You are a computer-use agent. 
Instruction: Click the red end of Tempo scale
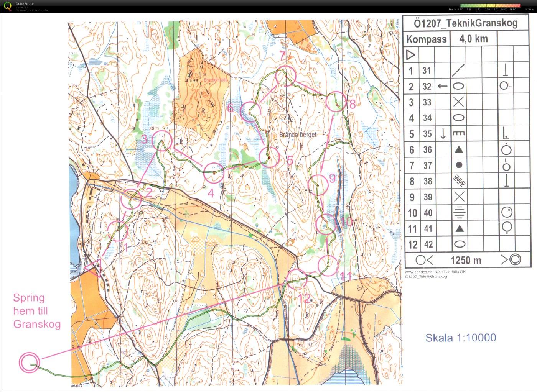click(517, 6)
